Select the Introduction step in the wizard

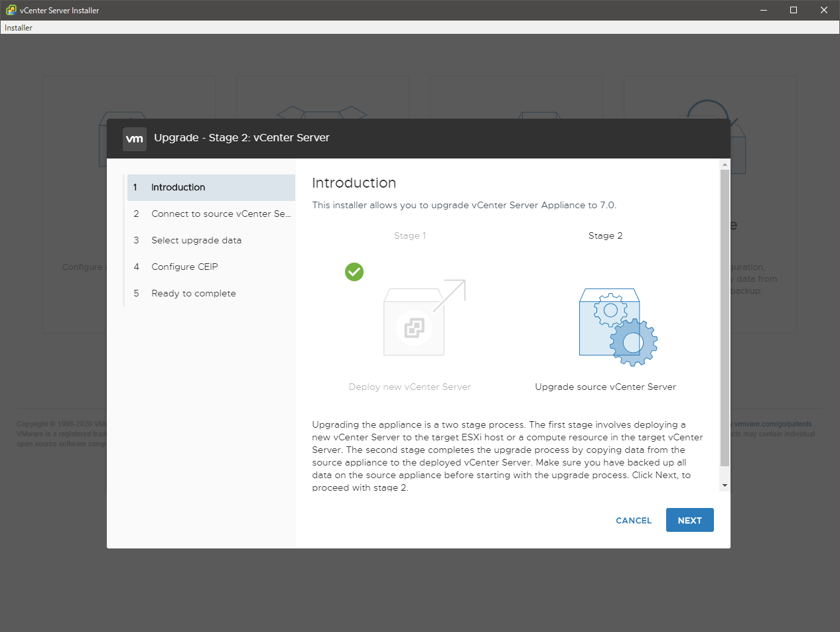(178, 188)
